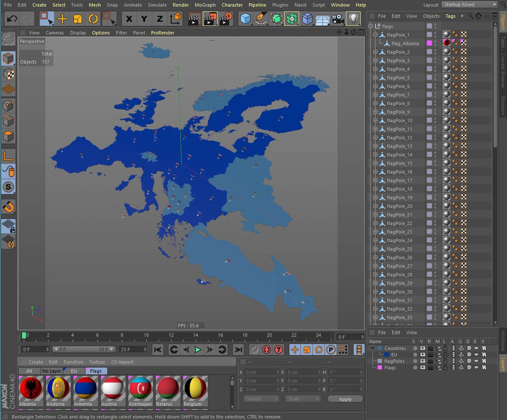Expand the flagPole_10 object
The height and width of the screenshot is (420, 507).
click(375, 121)
